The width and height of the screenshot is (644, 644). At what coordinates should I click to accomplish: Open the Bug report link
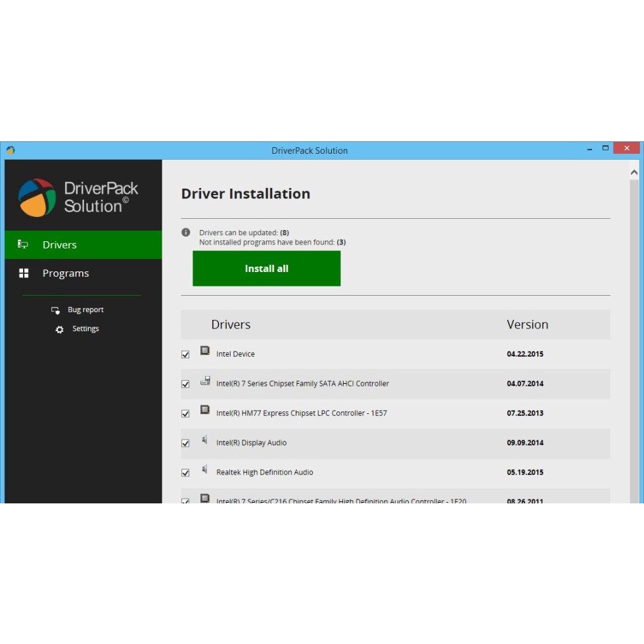click(85, 310)
